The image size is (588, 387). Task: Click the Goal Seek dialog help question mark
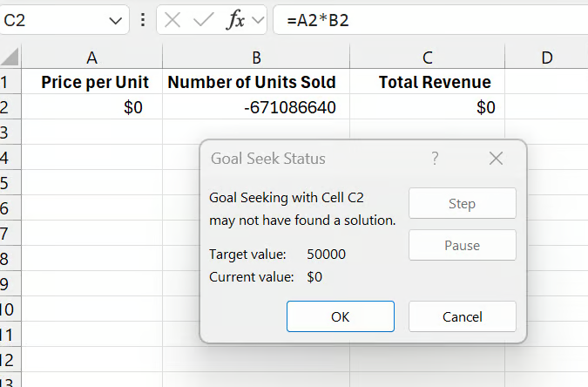pos(435,159)
